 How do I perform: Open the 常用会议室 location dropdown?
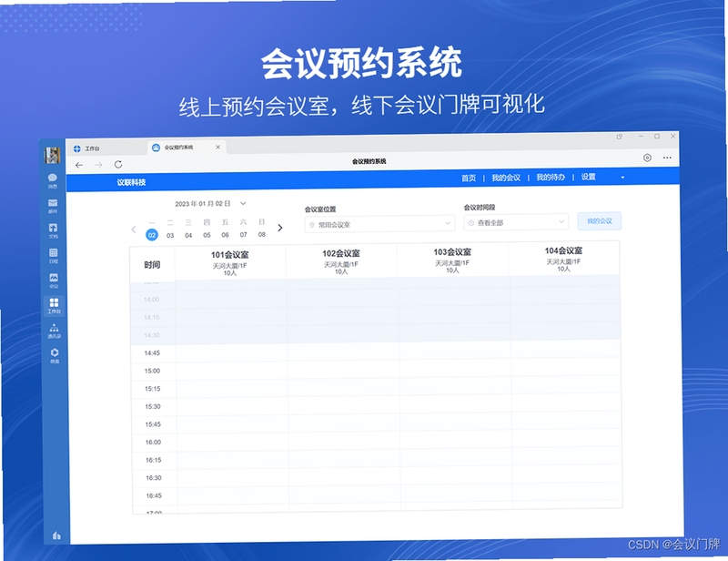[379, 224]
